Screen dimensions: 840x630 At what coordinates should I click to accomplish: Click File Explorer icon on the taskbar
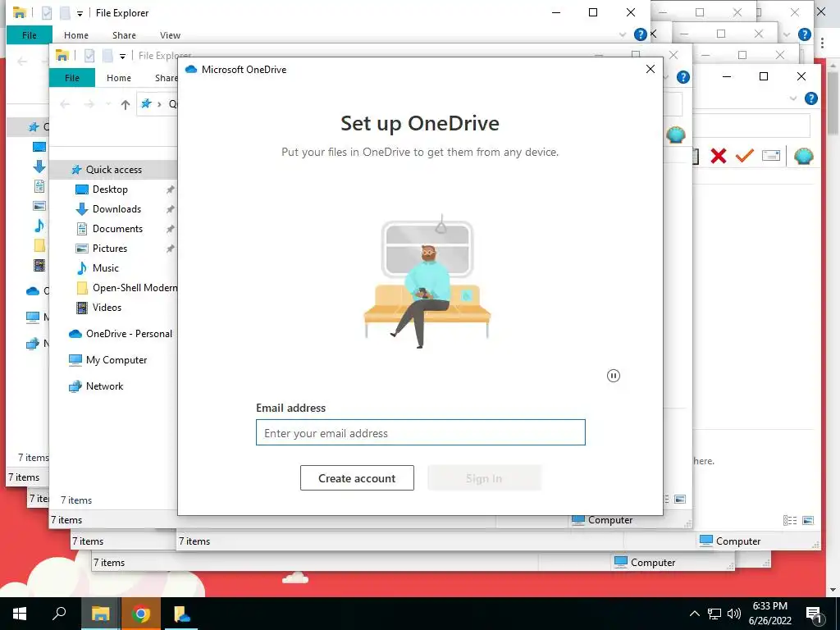tap(100, 614)
